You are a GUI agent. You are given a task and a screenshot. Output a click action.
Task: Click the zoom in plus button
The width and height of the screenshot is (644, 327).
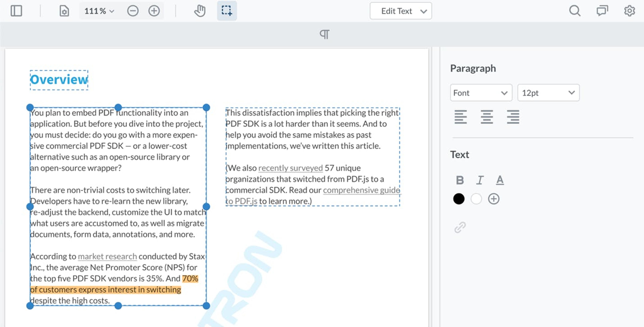coord(154,11)
